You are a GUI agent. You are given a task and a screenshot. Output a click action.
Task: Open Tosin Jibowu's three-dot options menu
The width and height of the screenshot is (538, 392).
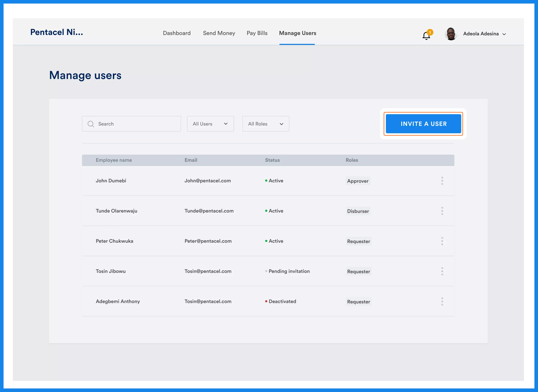point(442,271)
